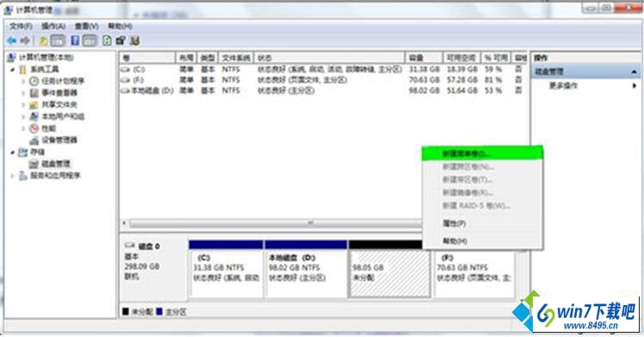This screenshot has width=644, height=337.
Task: Open the 文件(F) menu
Action: 21,26
